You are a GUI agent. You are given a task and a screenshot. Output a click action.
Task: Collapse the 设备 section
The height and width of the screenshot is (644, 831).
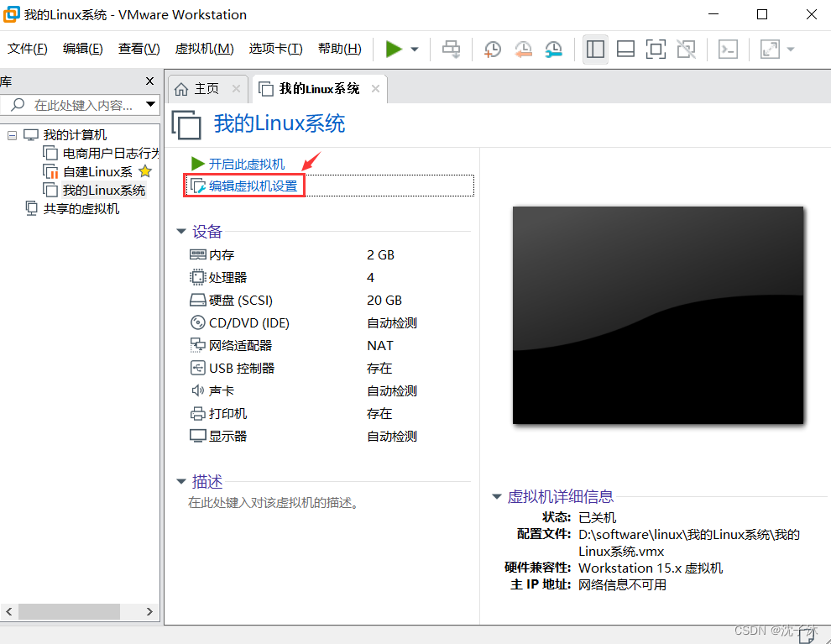click(181, 231)
